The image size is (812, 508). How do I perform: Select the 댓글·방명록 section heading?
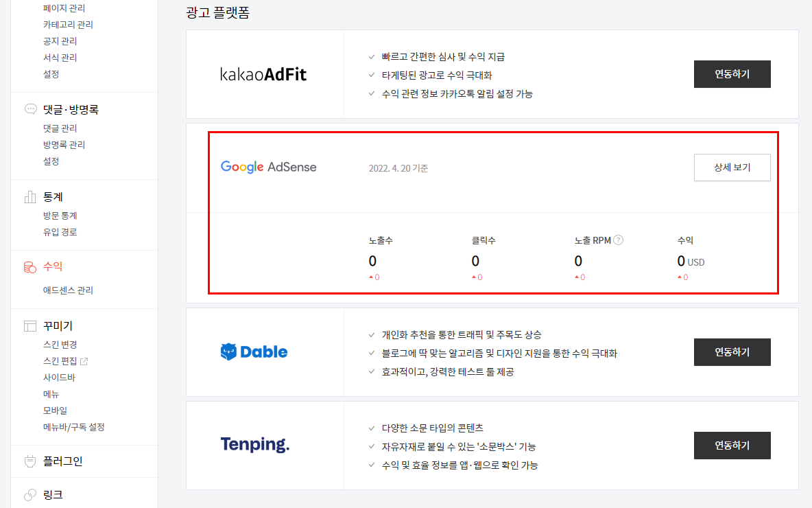[x=71, y=109]
